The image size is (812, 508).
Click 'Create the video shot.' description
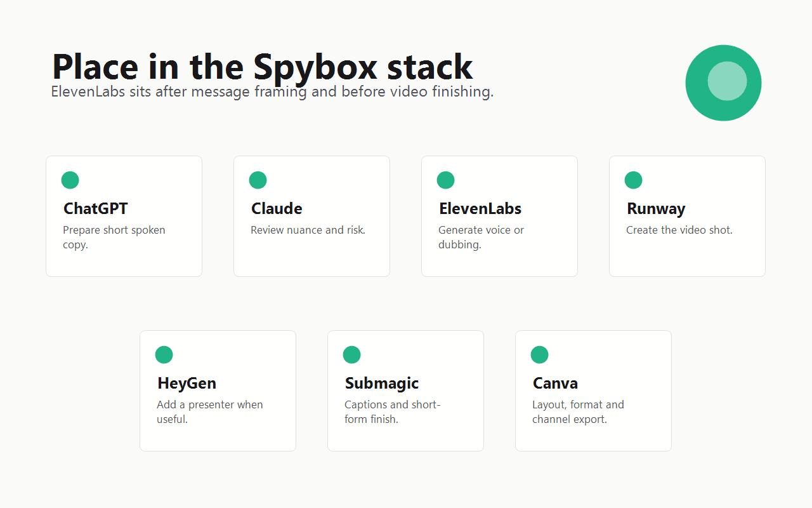click(679, 230)
